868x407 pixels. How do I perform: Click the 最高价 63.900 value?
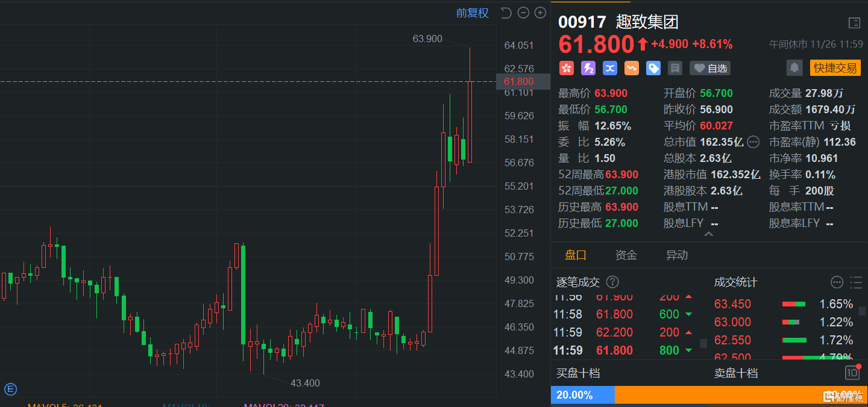coord(611,93)
